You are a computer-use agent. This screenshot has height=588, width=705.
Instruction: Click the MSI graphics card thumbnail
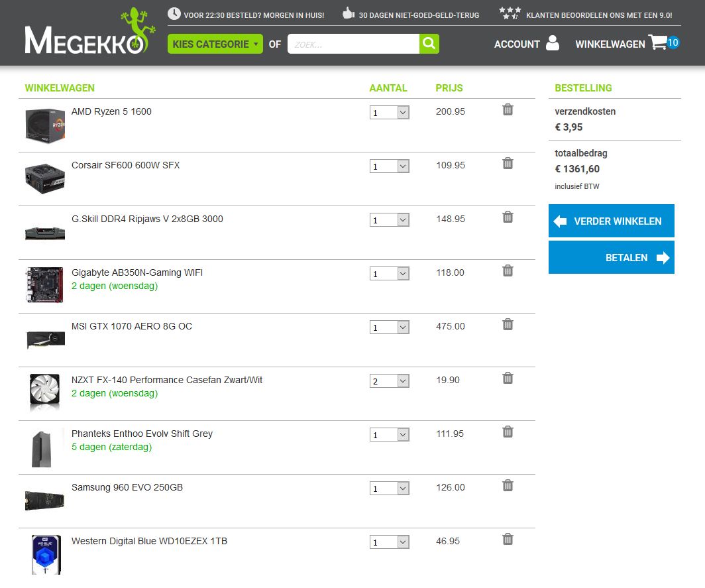coord(46,339)
